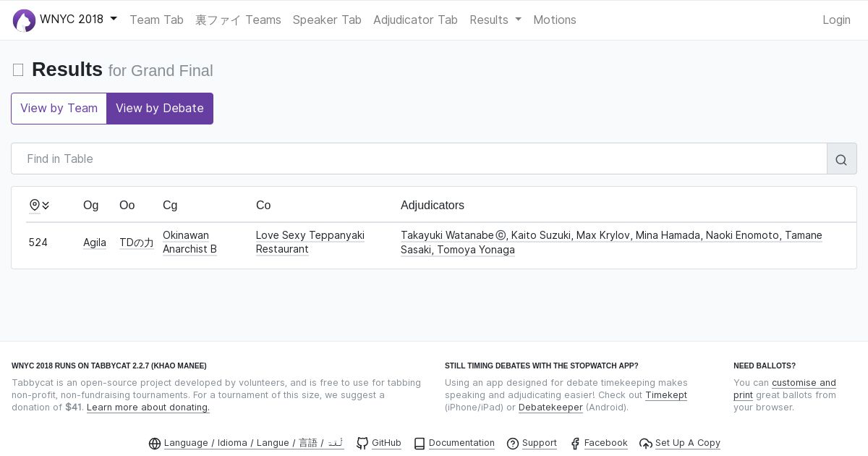
Task: Open the WNYC 2018 dropdown menu
Action: (78, 20)
